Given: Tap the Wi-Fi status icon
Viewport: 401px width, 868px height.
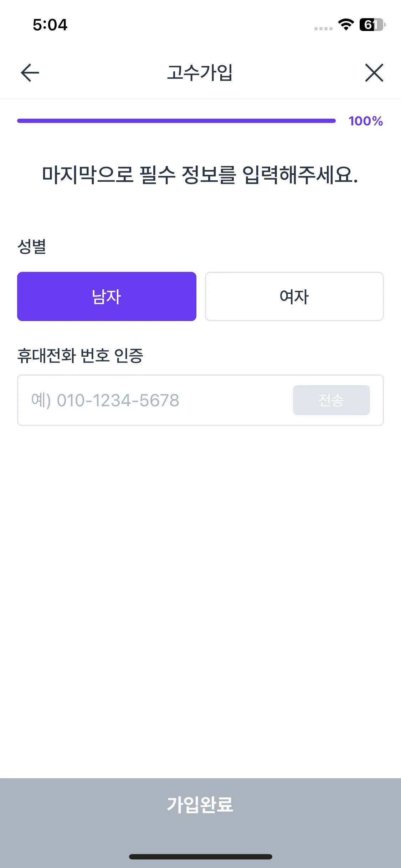Looking at the screenshot, I should pyautogui.click(x=346, y=24).
